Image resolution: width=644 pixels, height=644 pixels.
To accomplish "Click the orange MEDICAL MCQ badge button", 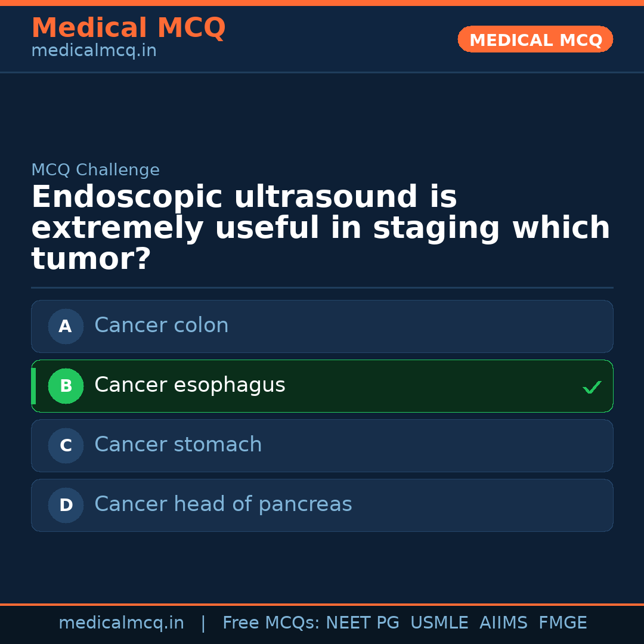I will pos(535,40).
